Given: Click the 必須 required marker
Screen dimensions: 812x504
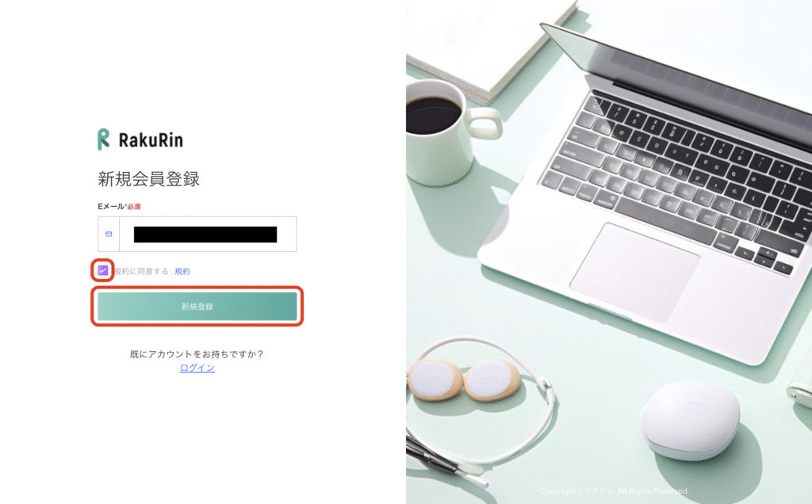Looking at the screenshot, I should (x=133, y=207).
